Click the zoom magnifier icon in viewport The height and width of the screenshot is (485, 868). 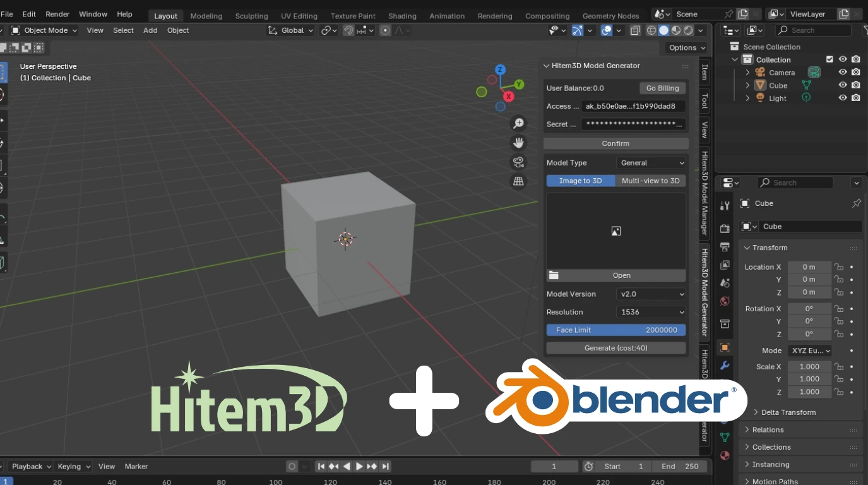pyautogui.click(x=518, y=124)
